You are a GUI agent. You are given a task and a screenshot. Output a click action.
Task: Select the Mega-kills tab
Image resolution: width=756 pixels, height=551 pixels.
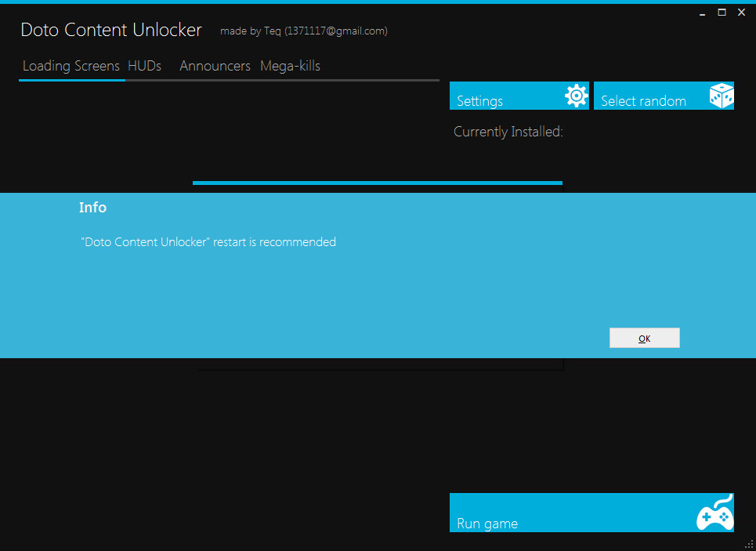(290, 66)
